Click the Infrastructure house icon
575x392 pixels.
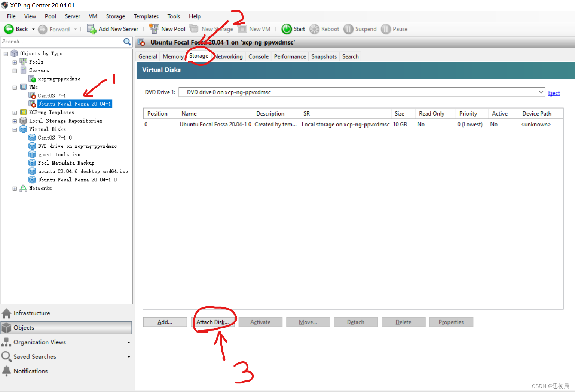click(x=6, y=313)
